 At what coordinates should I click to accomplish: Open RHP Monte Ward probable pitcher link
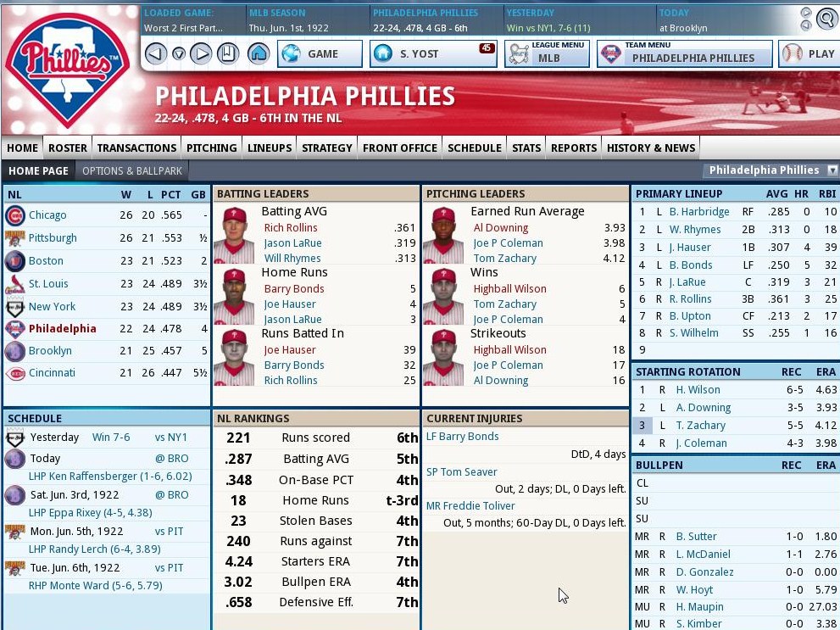95,586
